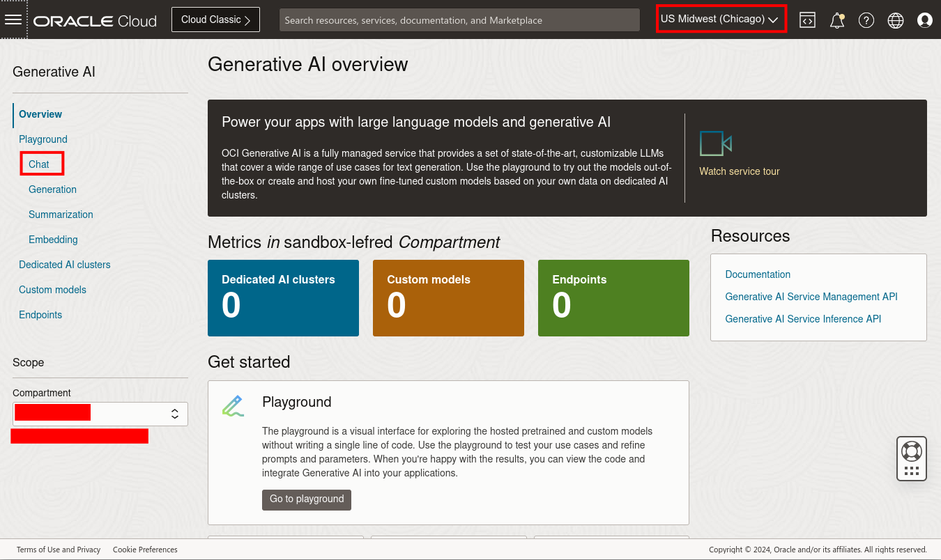Open the Cloud Classic switcher

(215, 20)
